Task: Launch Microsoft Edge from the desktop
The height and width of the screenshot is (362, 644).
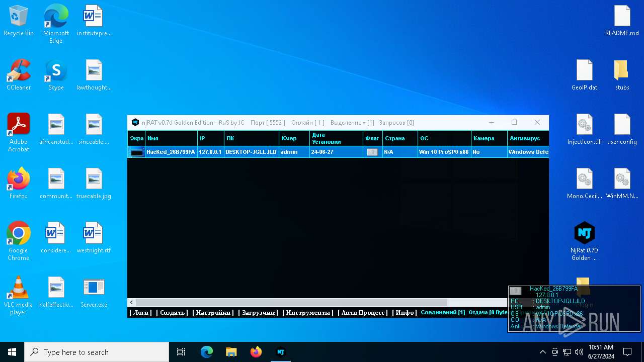Action: (56, 24)
